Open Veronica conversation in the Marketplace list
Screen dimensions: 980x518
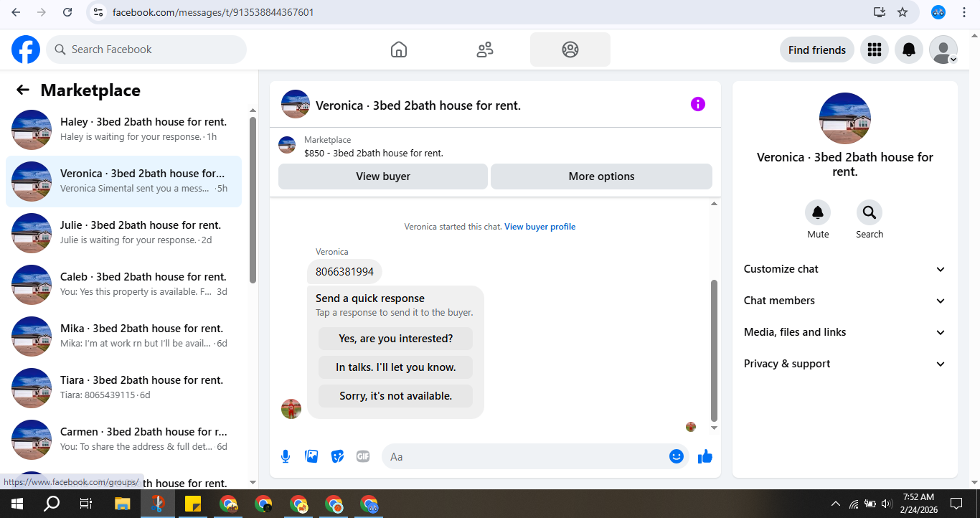[123, 182]
